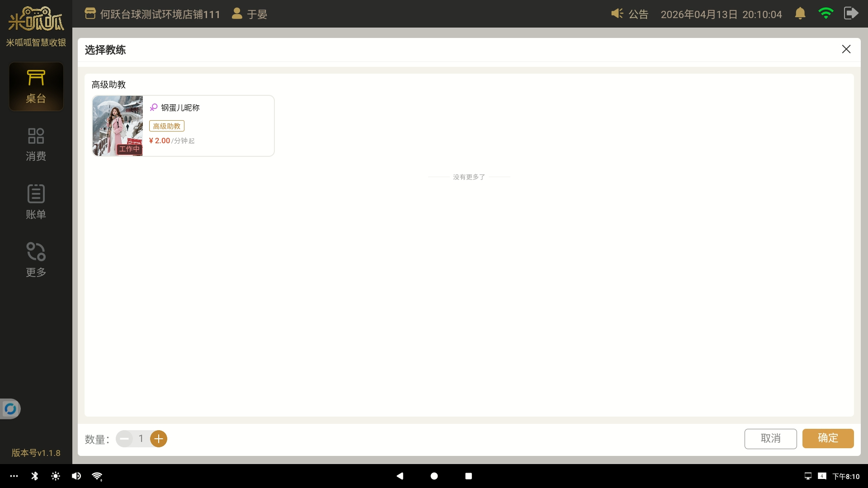Screen dimensions: 868x488
Task: Click the logout exit icon
Action: click(851, 14)
